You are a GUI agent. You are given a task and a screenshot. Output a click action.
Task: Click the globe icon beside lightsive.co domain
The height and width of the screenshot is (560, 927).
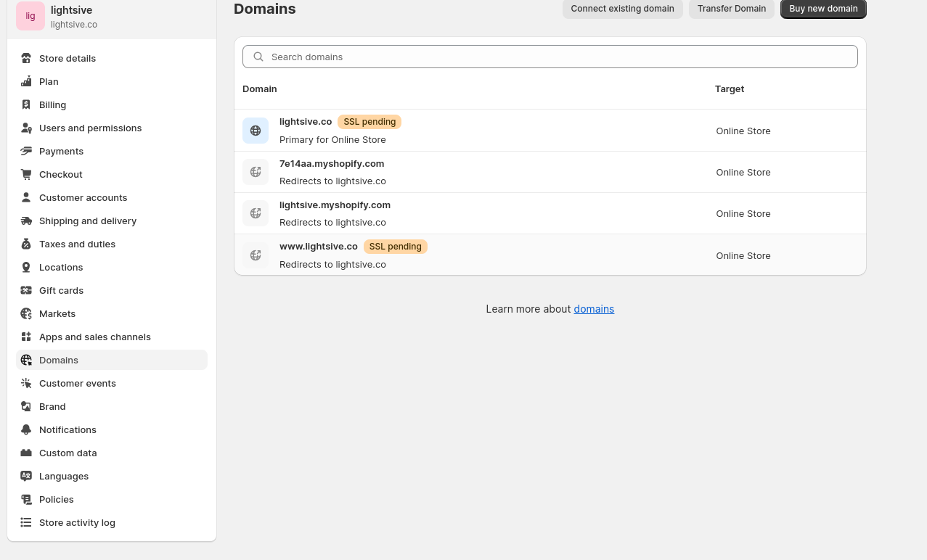(256, 131)
